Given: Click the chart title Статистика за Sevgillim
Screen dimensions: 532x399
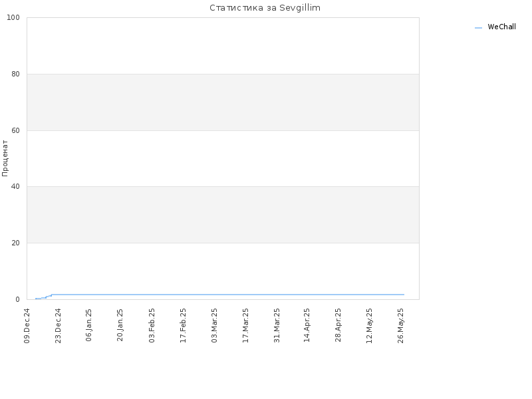Looking at the screenshot, I should tap(265, 7).
